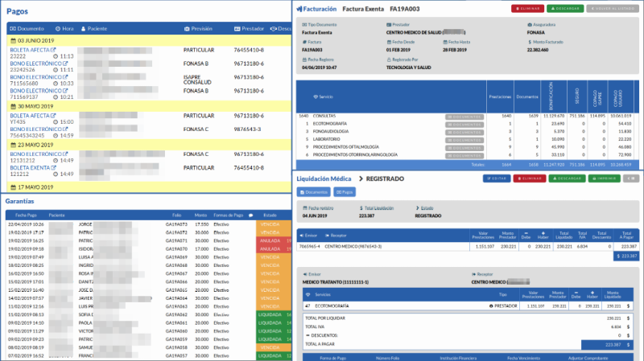The width and height of the screenshot is (644, 361).
Task: Click the Hora column clock icon in Pagos header
Action: 58,29
